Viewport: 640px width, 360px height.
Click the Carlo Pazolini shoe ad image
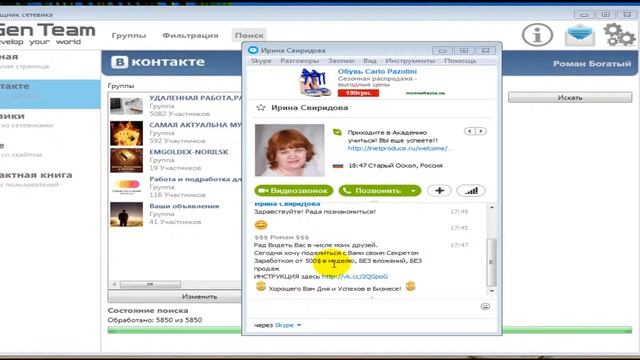[x=315, y=82]
